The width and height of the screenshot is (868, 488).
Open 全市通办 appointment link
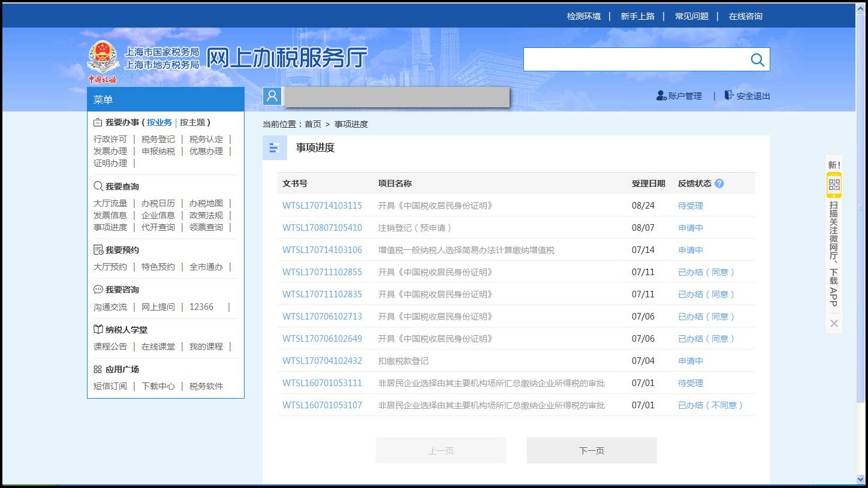(206, 267)
